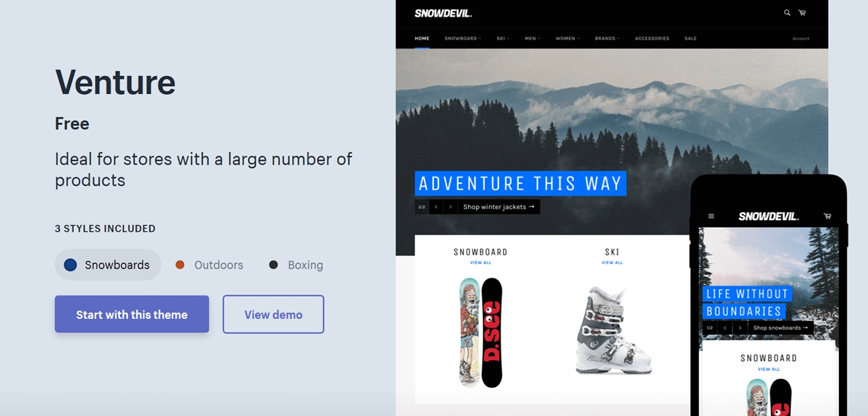Click Start with this theme button
This screenshot has height=416, width=868.
pyautogui.click(x=132, y=315)
